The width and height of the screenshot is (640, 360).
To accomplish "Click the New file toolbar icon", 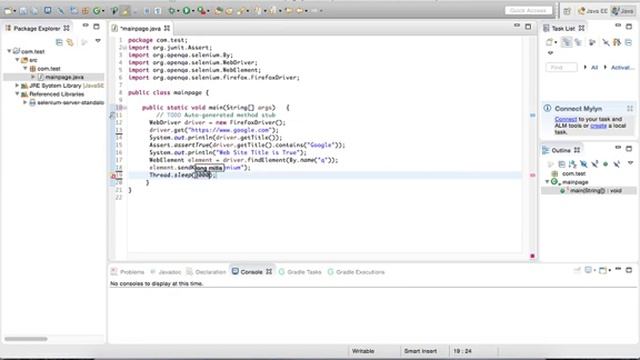I will pyautogui.click(x=8, y=11).
